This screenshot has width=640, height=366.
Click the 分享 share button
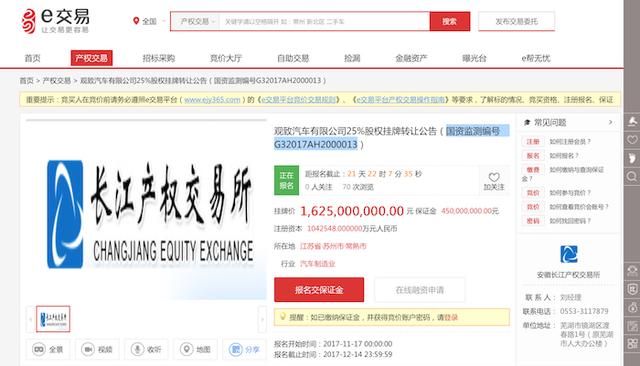[x=244, y=349]
